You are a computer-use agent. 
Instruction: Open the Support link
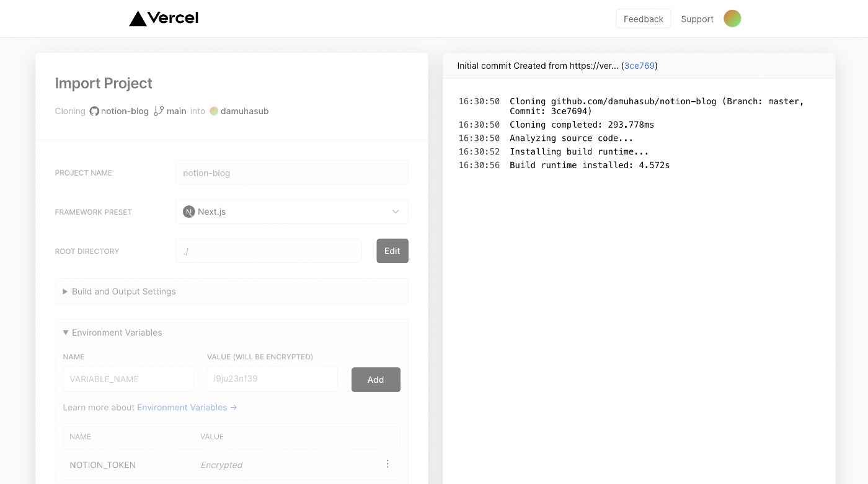click(x=697, y=19)
